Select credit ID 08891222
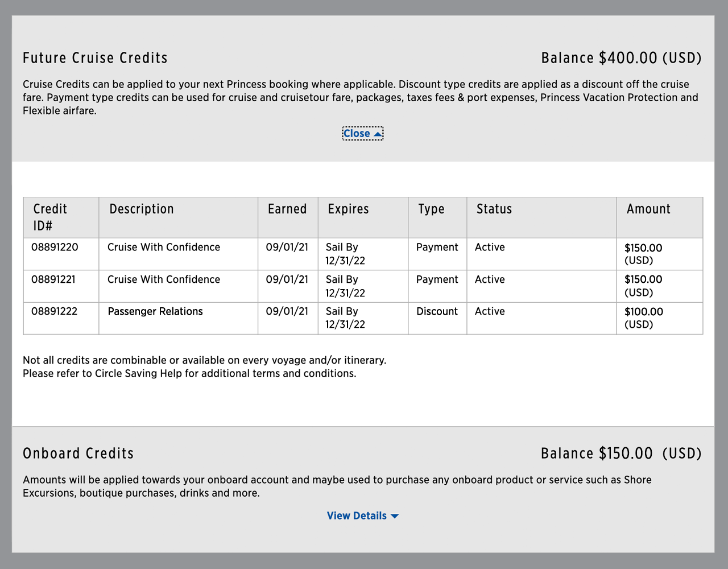Image resolution: width=728 pixels, height=569 pixels. pos(54,311)
